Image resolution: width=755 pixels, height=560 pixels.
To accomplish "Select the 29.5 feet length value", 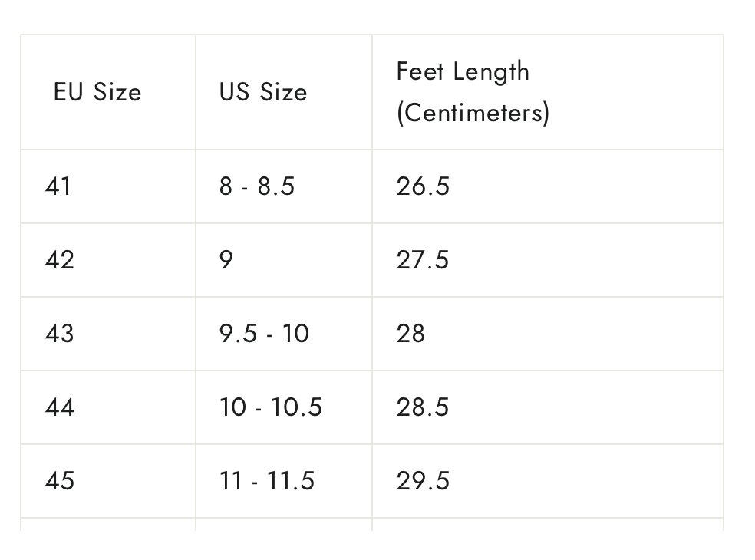I will [x=423, y=481].
